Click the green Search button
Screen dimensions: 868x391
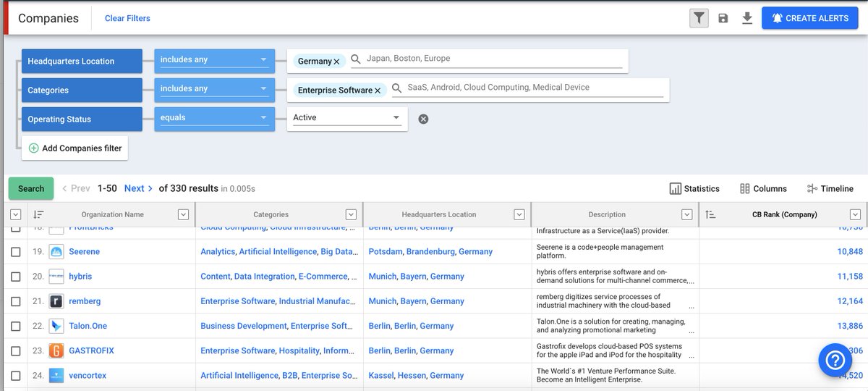pos(31,188)
